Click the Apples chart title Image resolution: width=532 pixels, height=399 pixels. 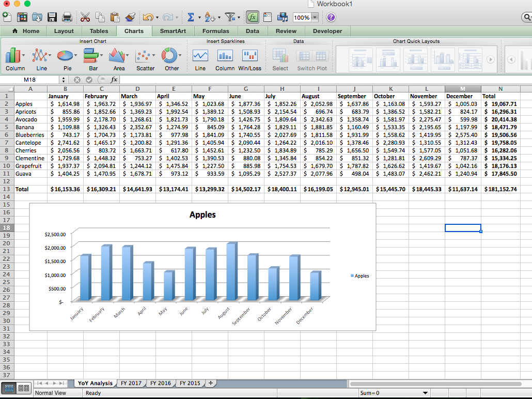point(202,214)
